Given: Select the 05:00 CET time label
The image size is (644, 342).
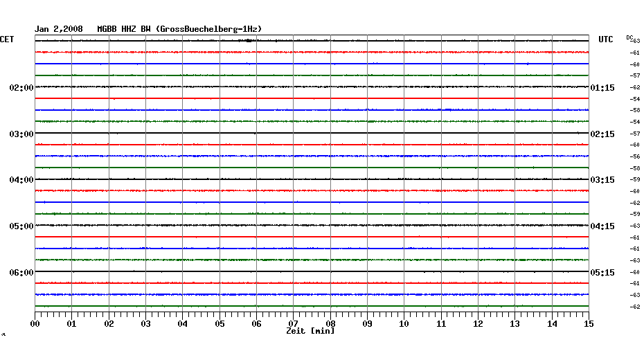Looking at the screenshot, I should click(21, 226).
